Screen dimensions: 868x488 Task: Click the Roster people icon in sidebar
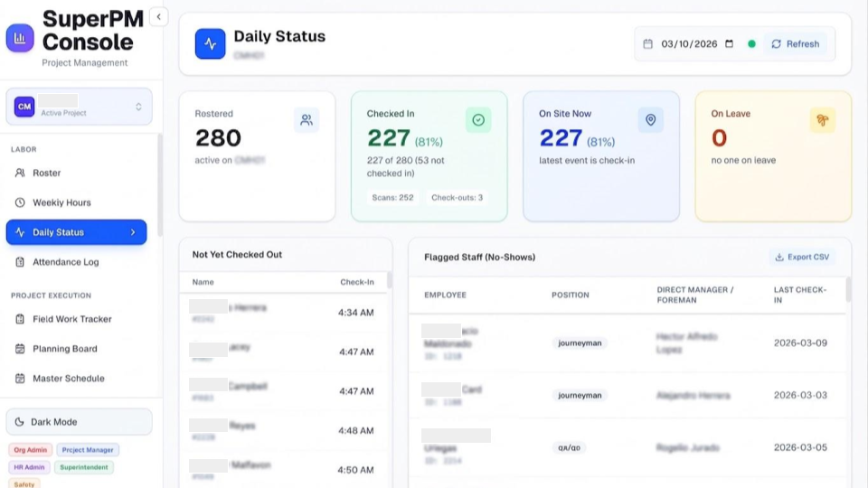coord(20,173)
